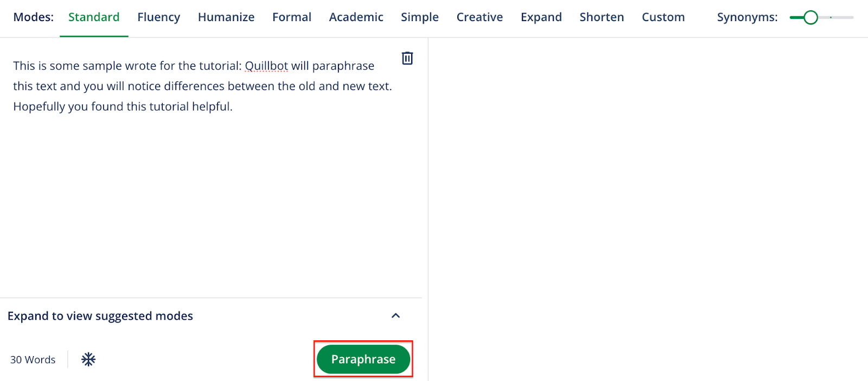Switch to Academic mode
868x381 pixels.
(x=356, y=17)
